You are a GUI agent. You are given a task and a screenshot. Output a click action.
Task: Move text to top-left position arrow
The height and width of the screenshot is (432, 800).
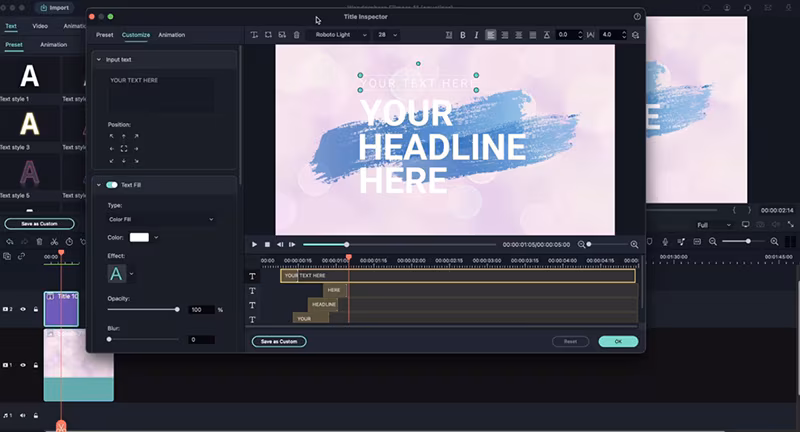112,136
